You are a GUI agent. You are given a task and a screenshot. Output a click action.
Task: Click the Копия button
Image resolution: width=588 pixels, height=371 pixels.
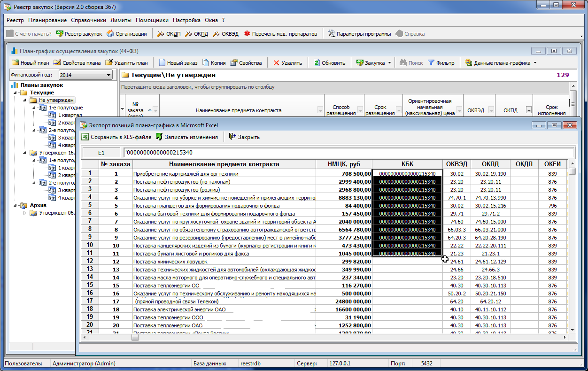[x=214, y=63]
